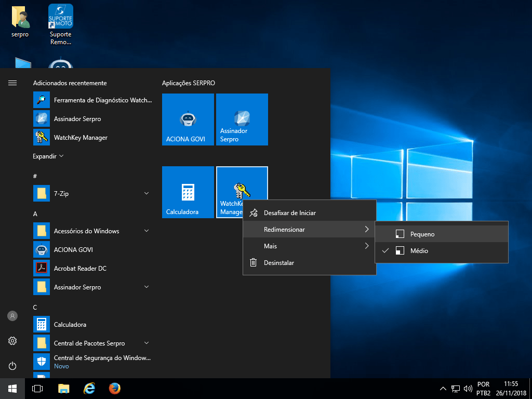Open Suporte Remoto desktop shortcut

61,23
